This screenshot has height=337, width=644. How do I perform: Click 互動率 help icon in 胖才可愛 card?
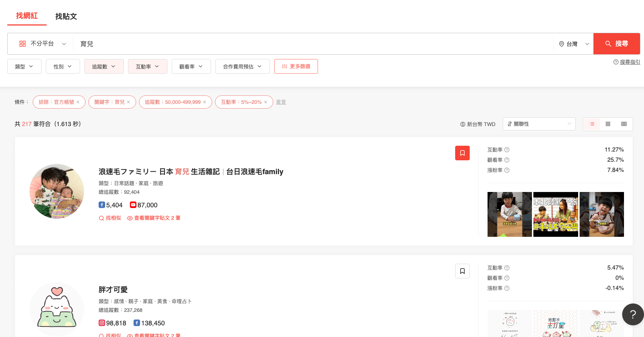click(x=507, y=268)
